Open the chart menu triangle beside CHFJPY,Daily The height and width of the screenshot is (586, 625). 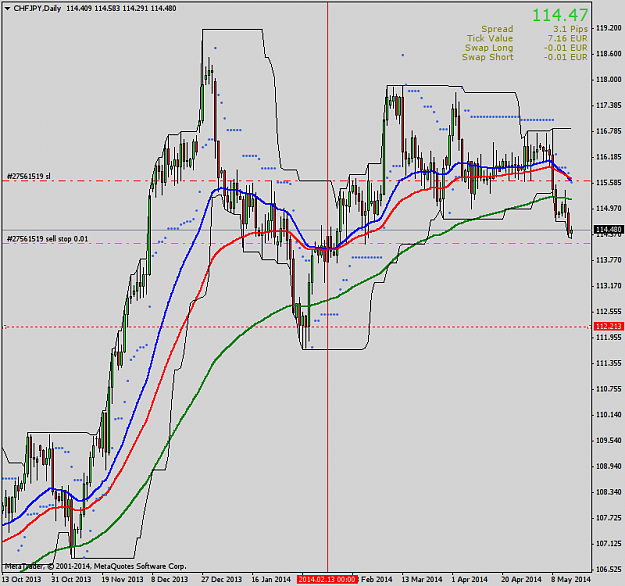[x=7, y=8]
